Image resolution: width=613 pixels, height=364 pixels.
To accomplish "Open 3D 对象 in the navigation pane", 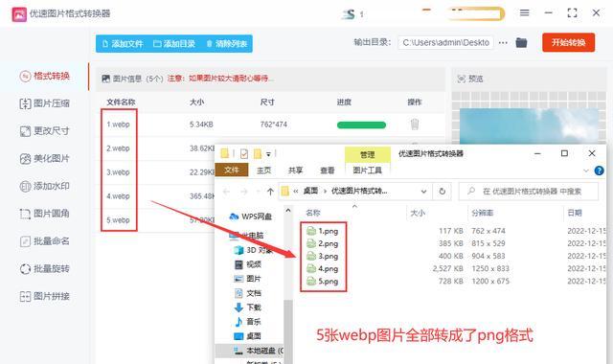I will [x=253, y=250].
